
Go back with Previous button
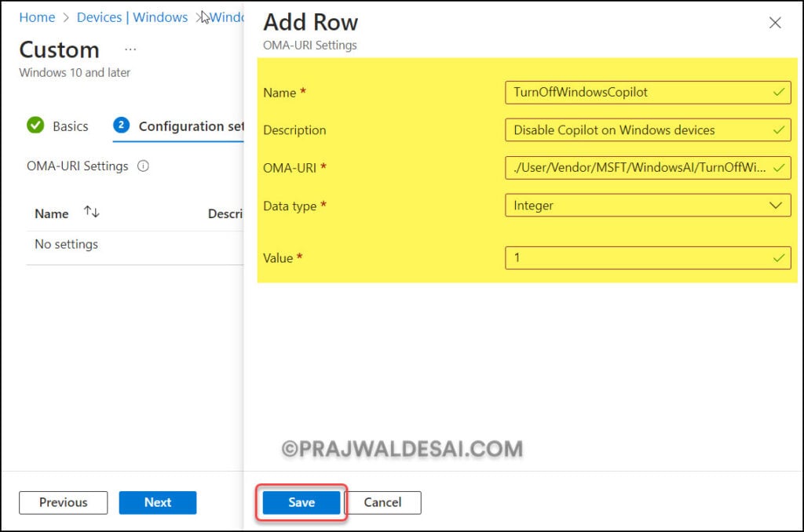pyautogui.click(x=63, y=502)
